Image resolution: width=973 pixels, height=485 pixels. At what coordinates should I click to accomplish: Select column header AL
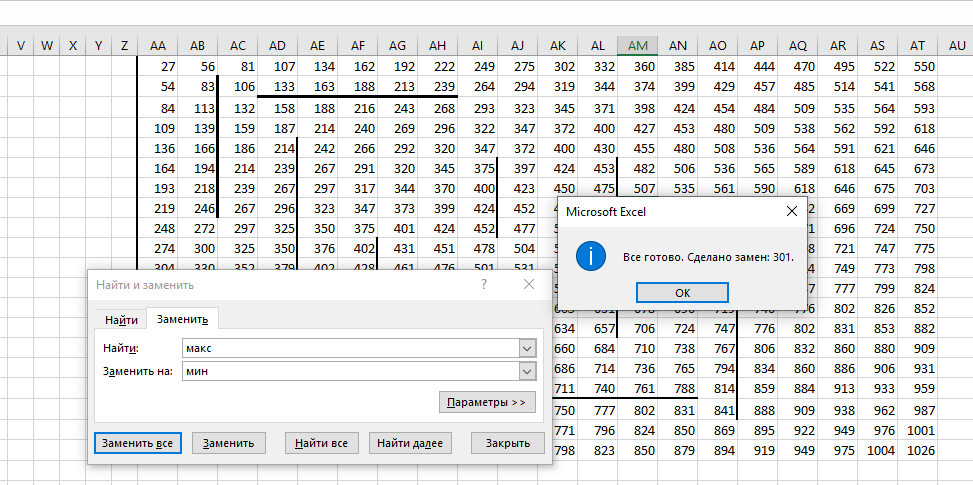[x=598, y=46]
